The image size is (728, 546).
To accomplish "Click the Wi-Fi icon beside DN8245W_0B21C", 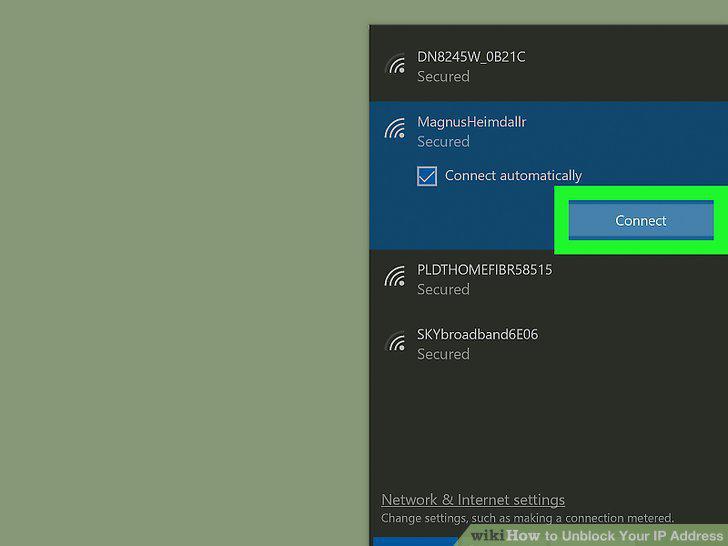I will [395, 65].
